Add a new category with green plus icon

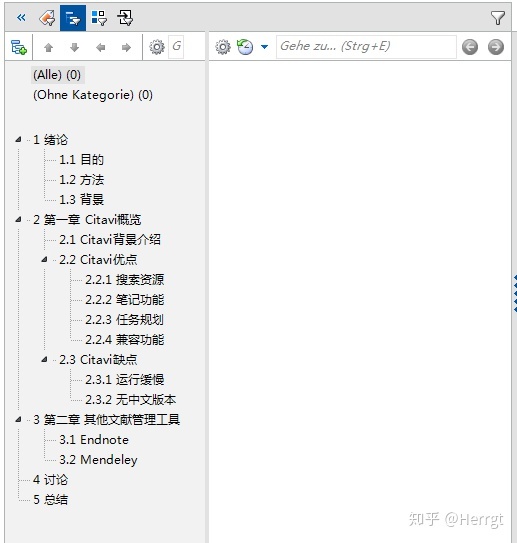[x=19, y=47]
